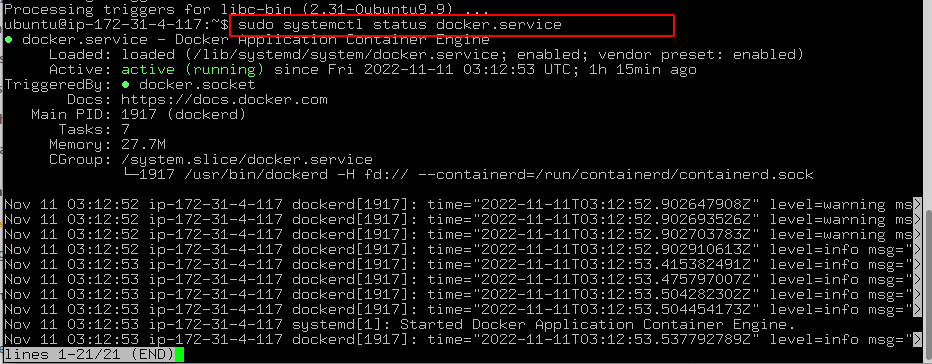Click the green docker.service status dot
Screen dimensions: 932x364
(8, 40)
